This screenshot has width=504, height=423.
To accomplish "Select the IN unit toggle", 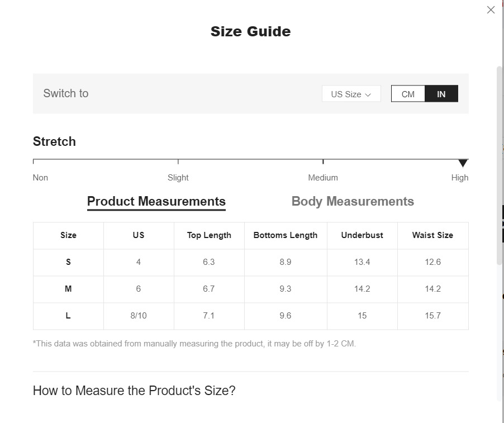I will click(x=441, y=94).
